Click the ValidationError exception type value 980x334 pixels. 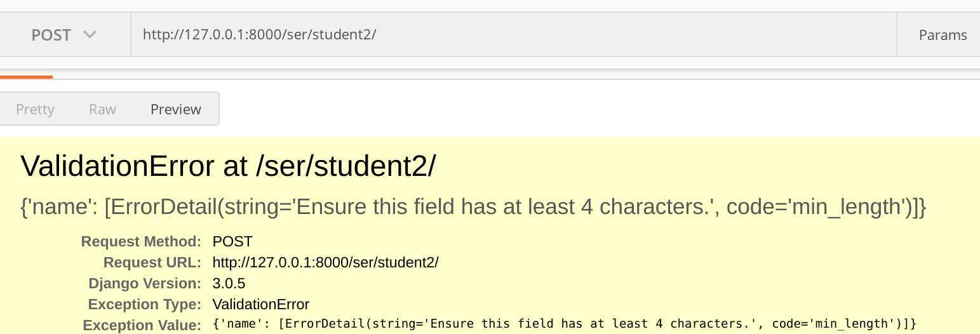(260, 304)
